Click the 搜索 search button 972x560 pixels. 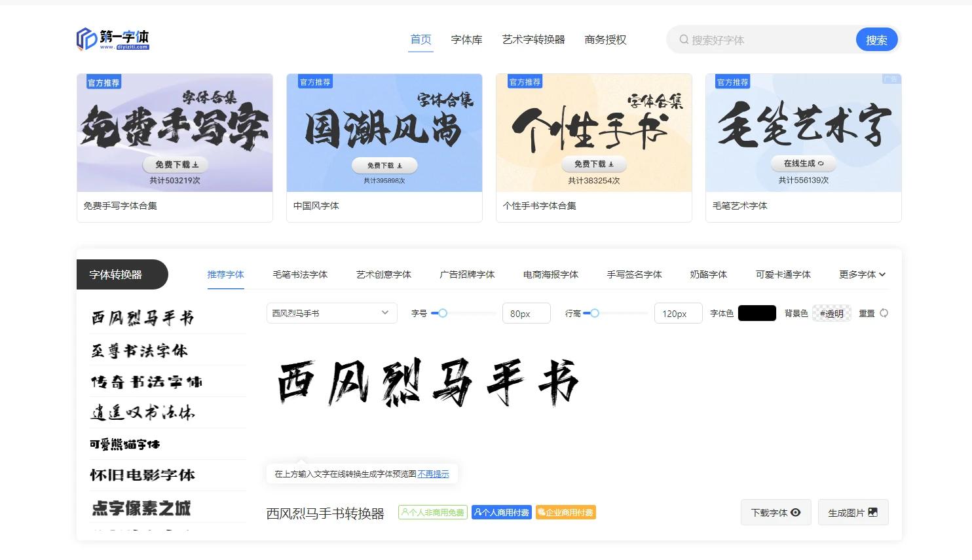click(x=876, y=39)
